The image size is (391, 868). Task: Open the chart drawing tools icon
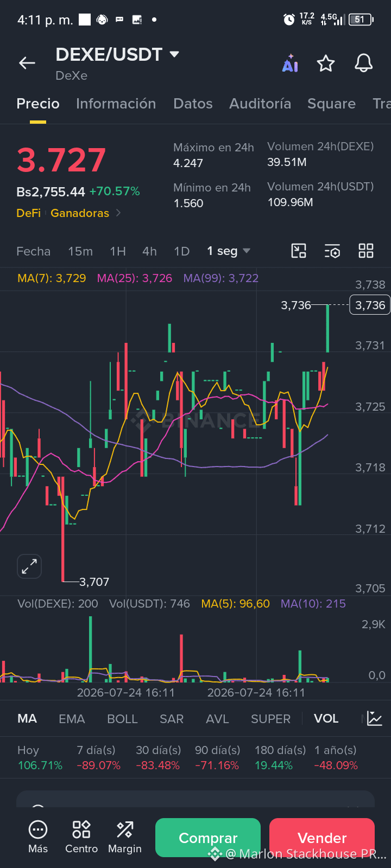pyautogui.click(x=299, y=251)
